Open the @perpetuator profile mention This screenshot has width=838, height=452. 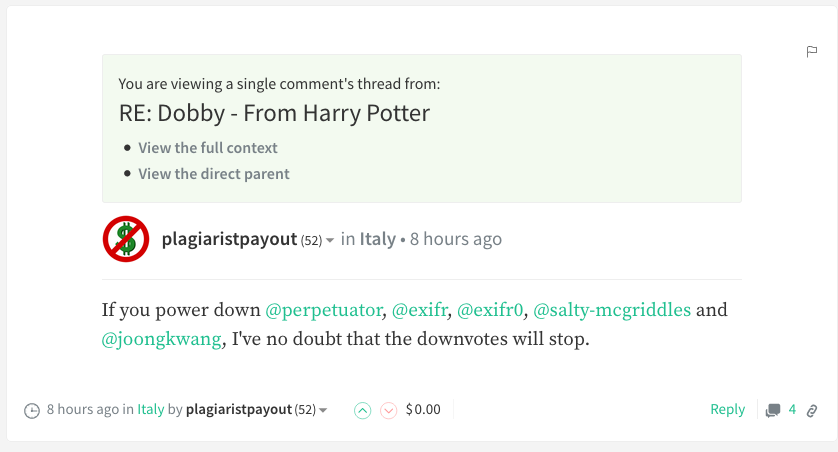pos(324,309)
